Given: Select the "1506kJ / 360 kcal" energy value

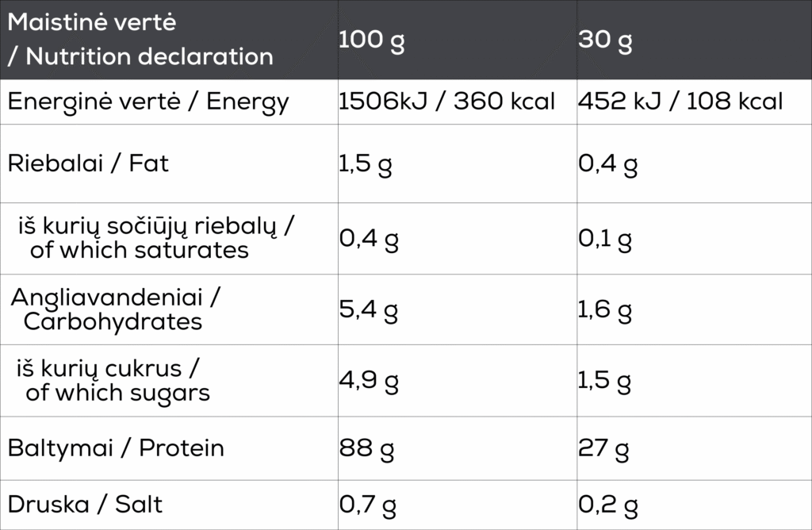Looking at the screenshot, I should [x=446, y=102].
